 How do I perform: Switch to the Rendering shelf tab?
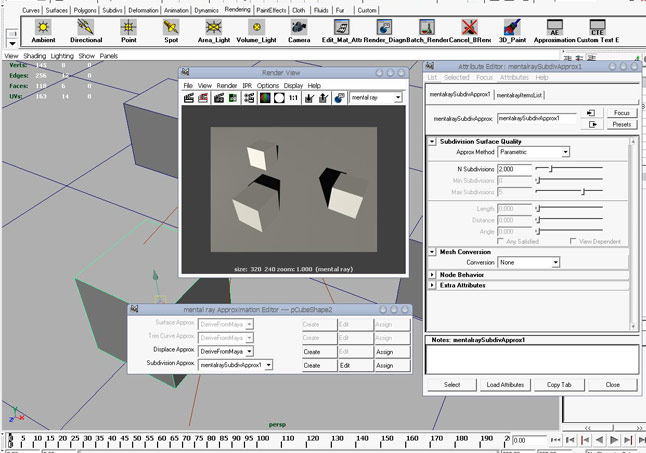click(237, 9)
